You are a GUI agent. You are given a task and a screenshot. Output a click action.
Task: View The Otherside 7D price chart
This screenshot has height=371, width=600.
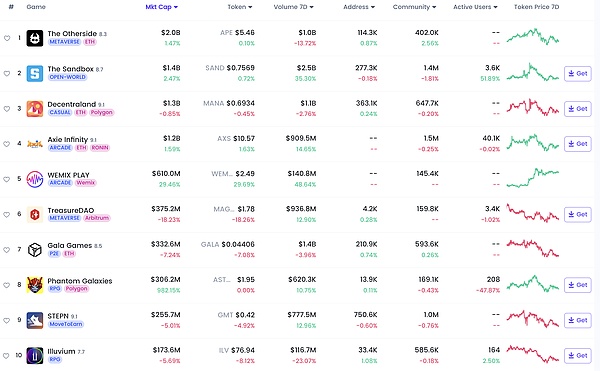[x=533, y=37]
